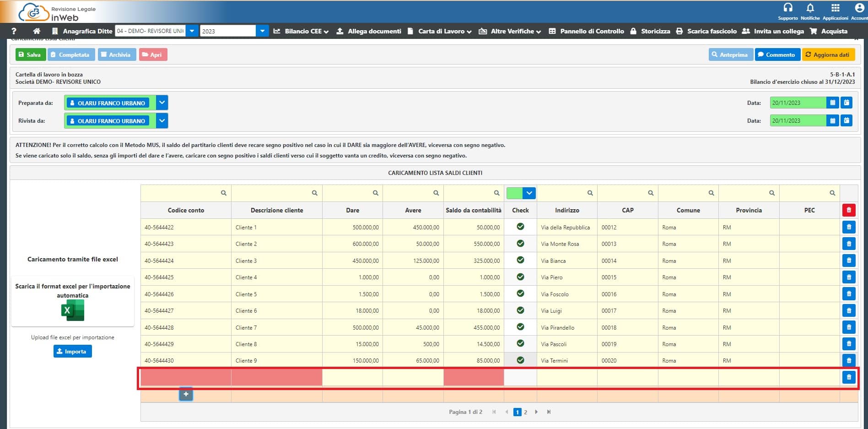Open Pannello di Controllo
868x429 pixels.
click(586, 31)
